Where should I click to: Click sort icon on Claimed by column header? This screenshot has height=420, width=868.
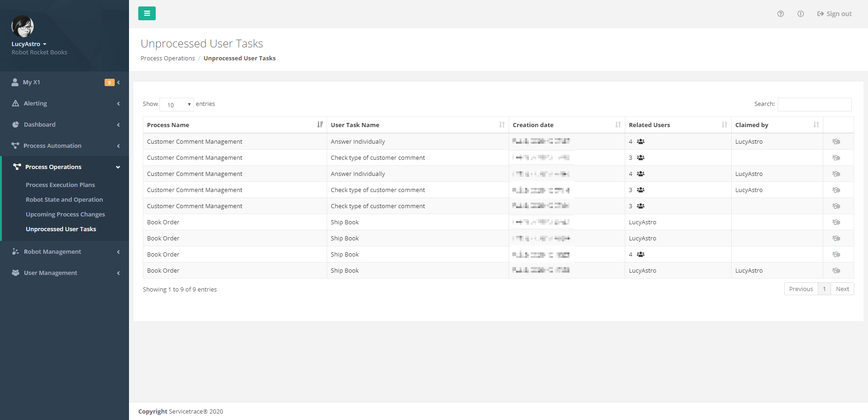click(x=816, y=124)
